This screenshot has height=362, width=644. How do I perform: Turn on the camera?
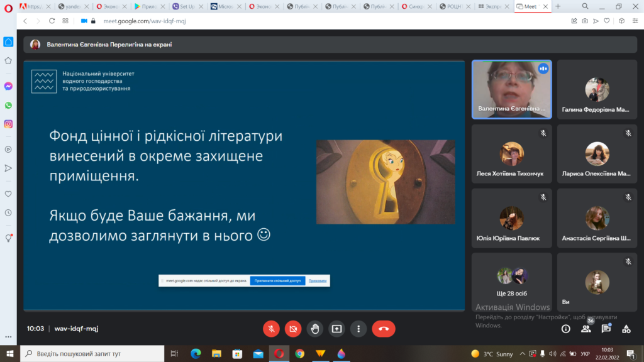pos(293,328)
